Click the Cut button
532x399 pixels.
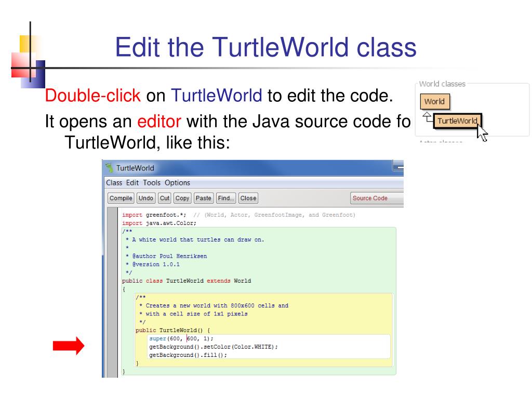coord(165,198)
